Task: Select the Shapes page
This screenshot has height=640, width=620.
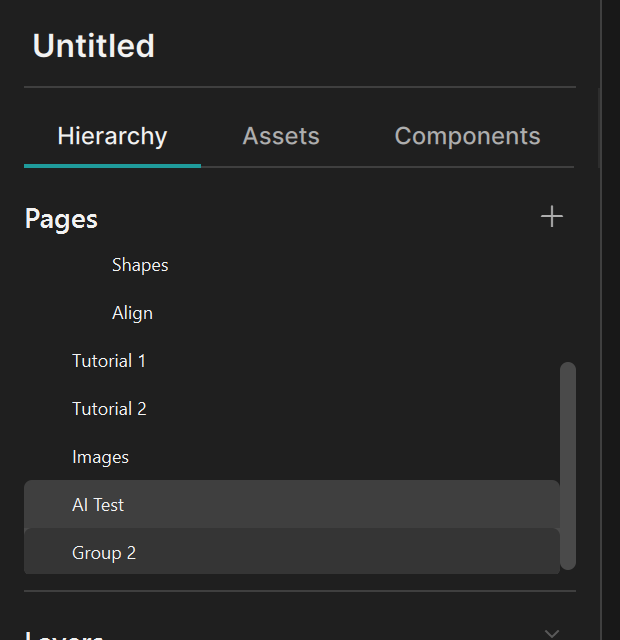Action: click(292, 265)
